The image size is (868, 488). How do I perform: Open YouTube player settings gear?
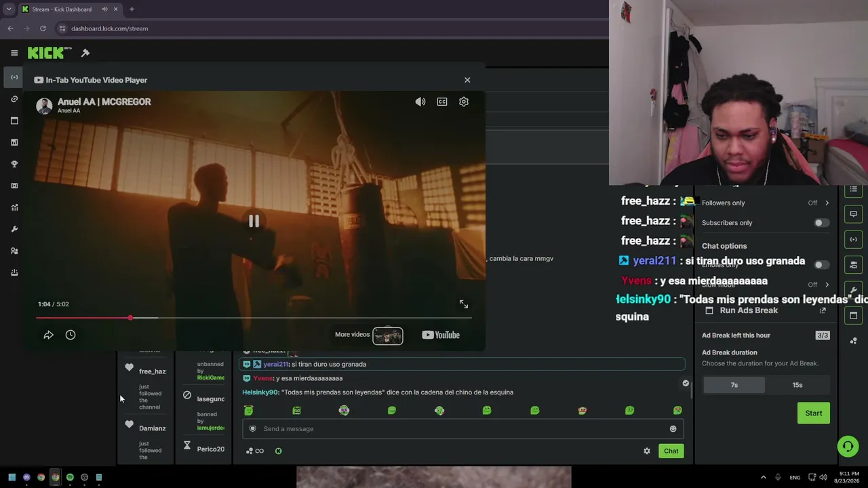coord(464,102)
